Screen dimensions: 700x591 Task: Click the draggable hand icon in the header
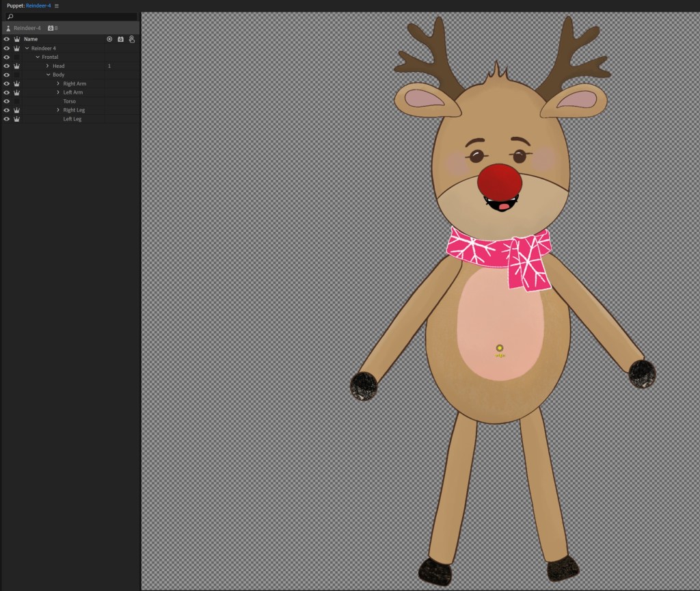131,39
